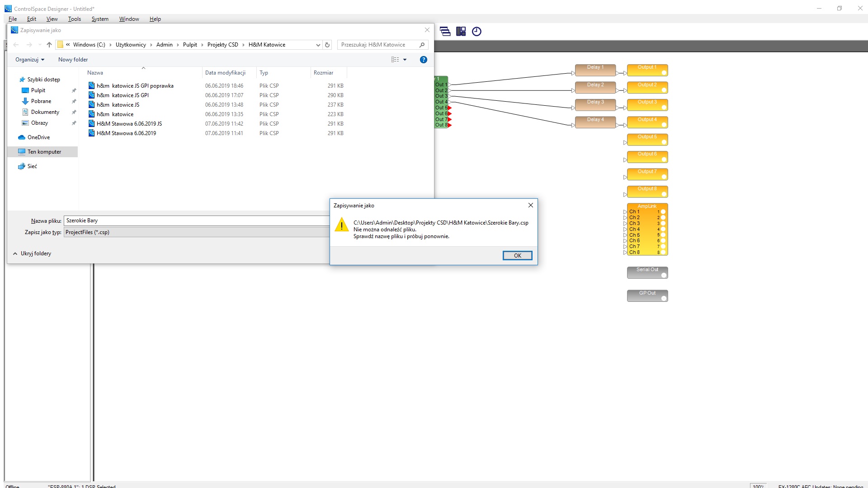This screenshot has height=488, width=868.
Task: Open the Zapisz jako typ dropdown
Action: [x=197, y=232]
